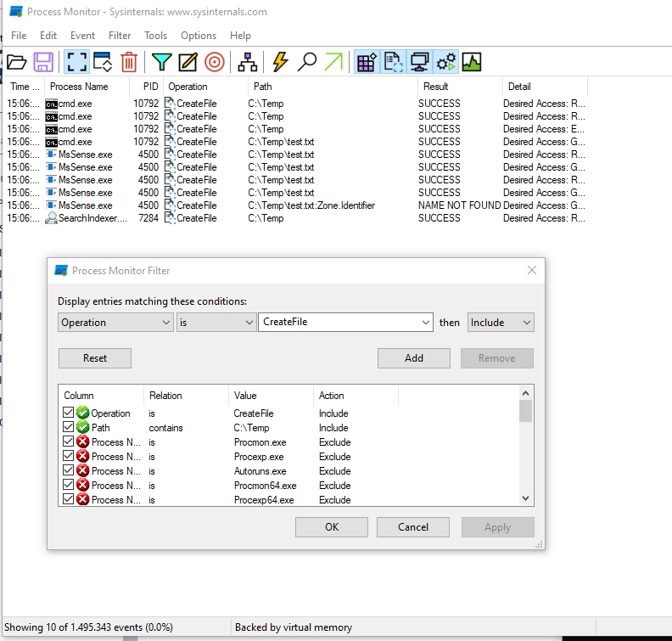Open the Options menu
This screenshot has height=641, width=672.
point(199,36)
